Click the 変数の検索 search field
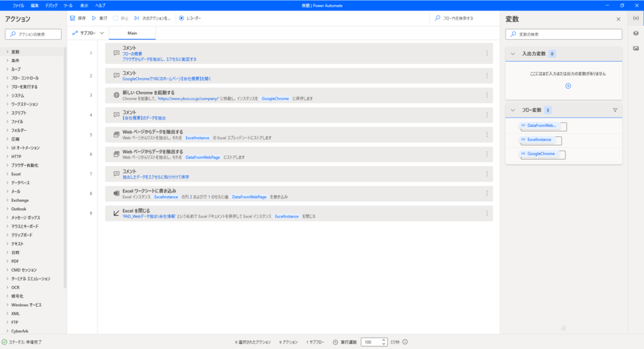The image size is (644, 349). 563,34
